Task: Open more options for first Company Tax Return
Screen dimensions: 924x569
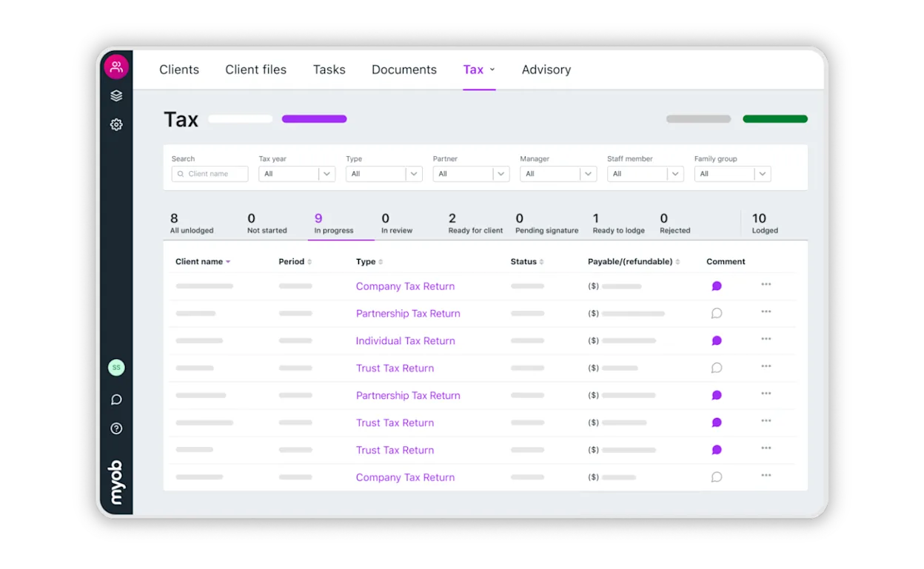Action: (x=766, y=284)
